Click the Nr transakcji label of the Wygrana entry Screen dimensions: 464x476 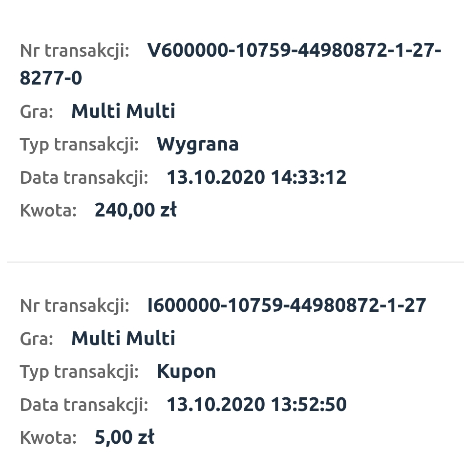click(74, 51)
